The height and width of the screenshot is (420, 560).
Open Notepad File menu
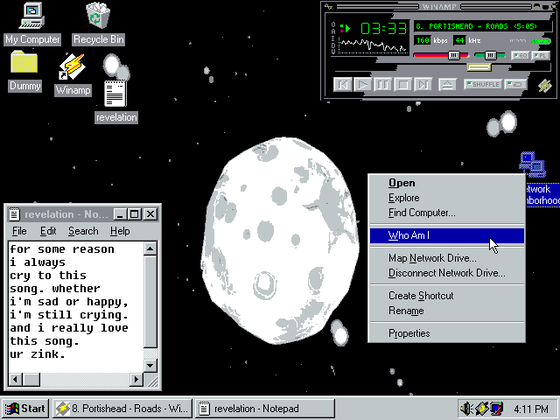click(x=19, y=231)
